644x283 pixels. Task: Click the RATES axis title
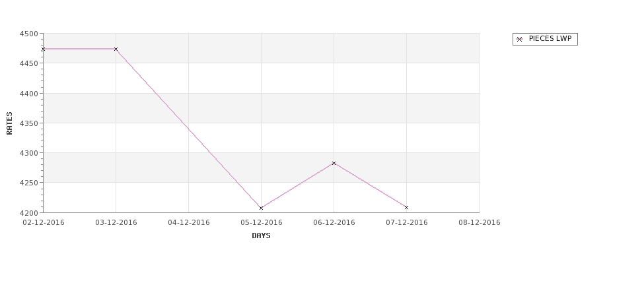coord(9,123)
